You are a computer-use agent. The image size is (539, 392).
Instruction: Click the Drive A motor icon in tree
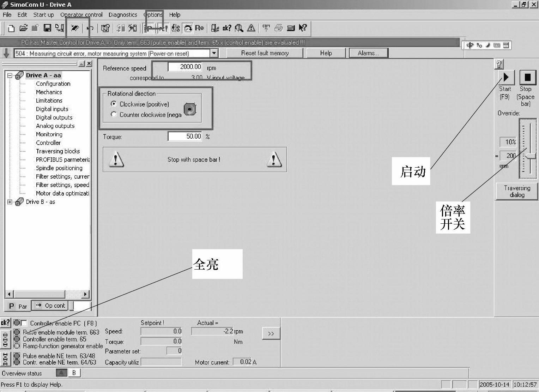(x=20, y=75)
